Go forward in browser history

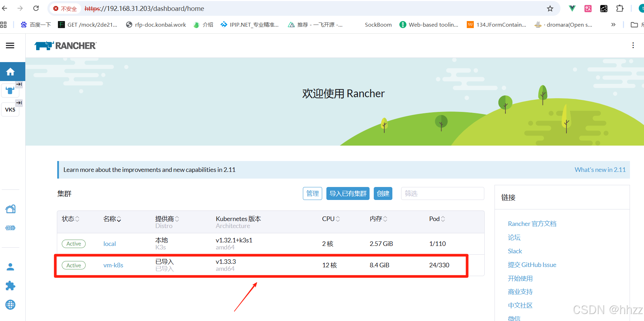click(x=20, y=8)
